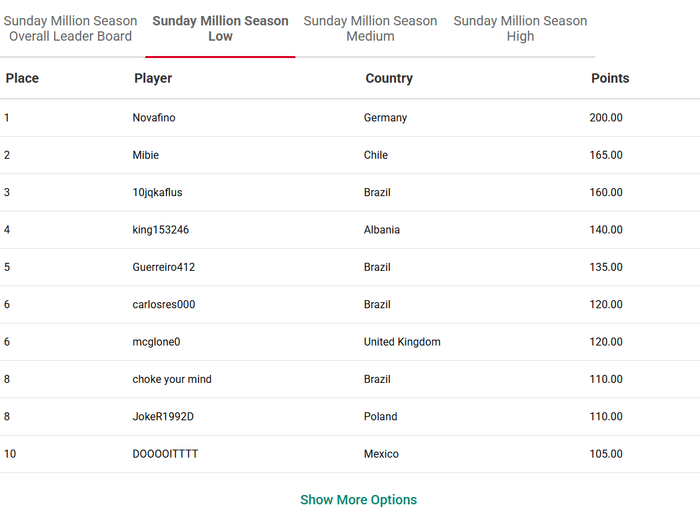Select player Mibie row

[146, 155]
